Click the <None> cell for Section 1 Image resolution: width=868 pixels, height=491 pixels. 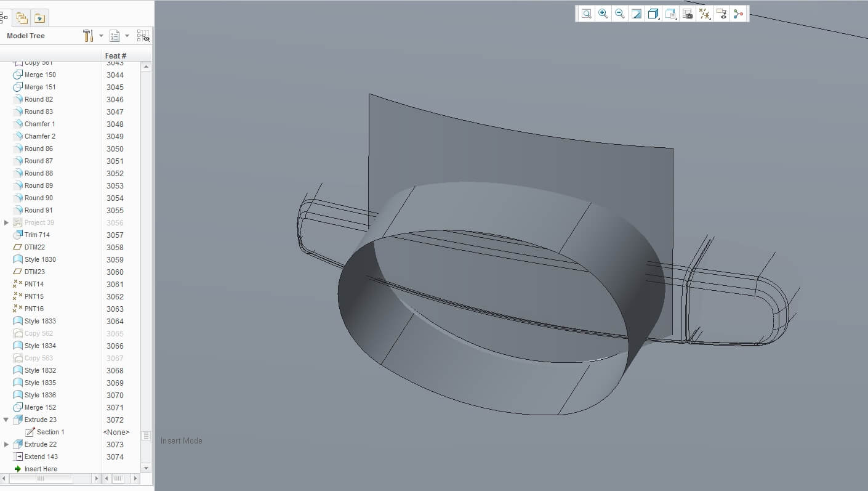[x=116, y=432]
